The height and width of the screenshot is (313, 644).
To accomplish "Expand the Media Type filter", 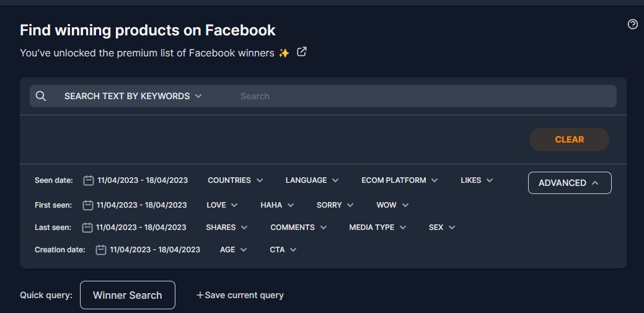I will tap(377, 227).
